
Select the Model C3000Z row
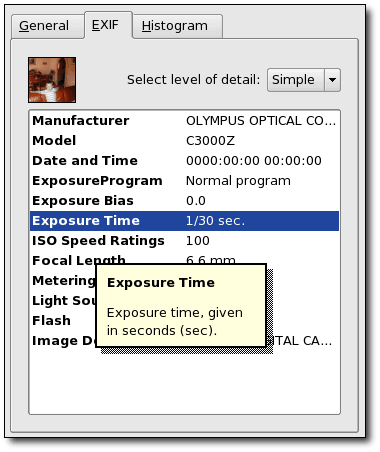(x=184, y=141)
